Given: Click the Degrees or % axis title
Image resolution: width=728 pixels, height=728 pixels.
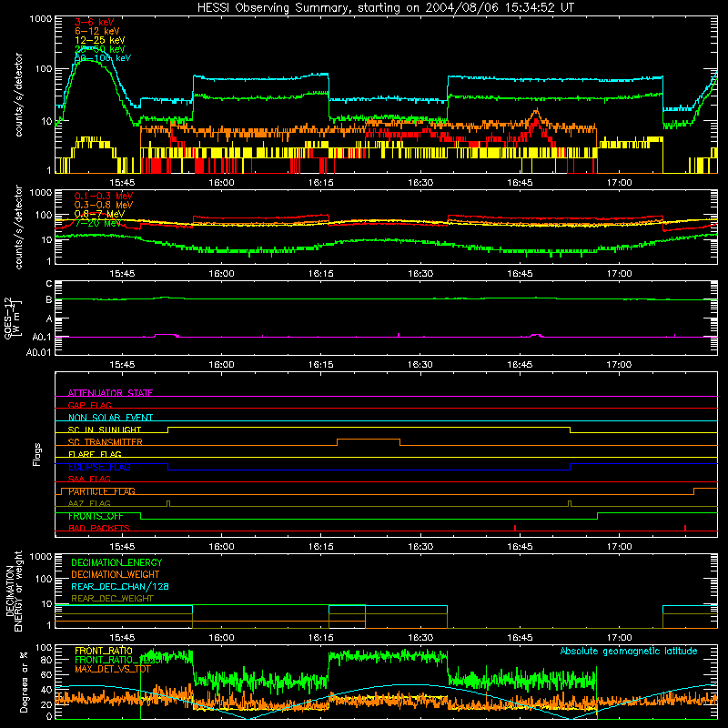Looking at the screenshot, I should point(24,682).
